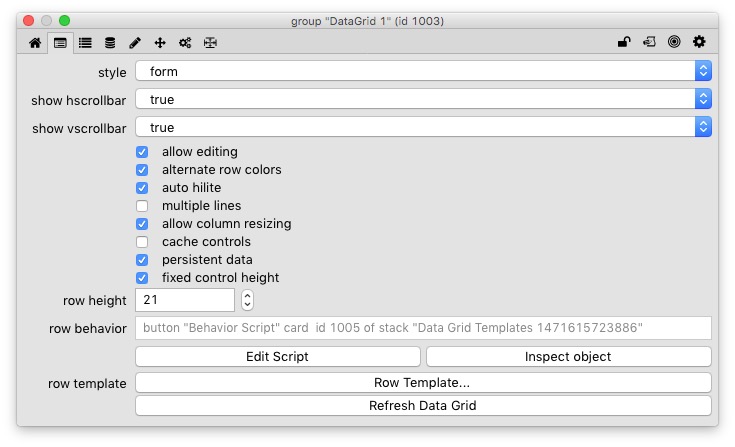
Task: Open the four-arrow position tab icon
Action: tap(160, 43)
